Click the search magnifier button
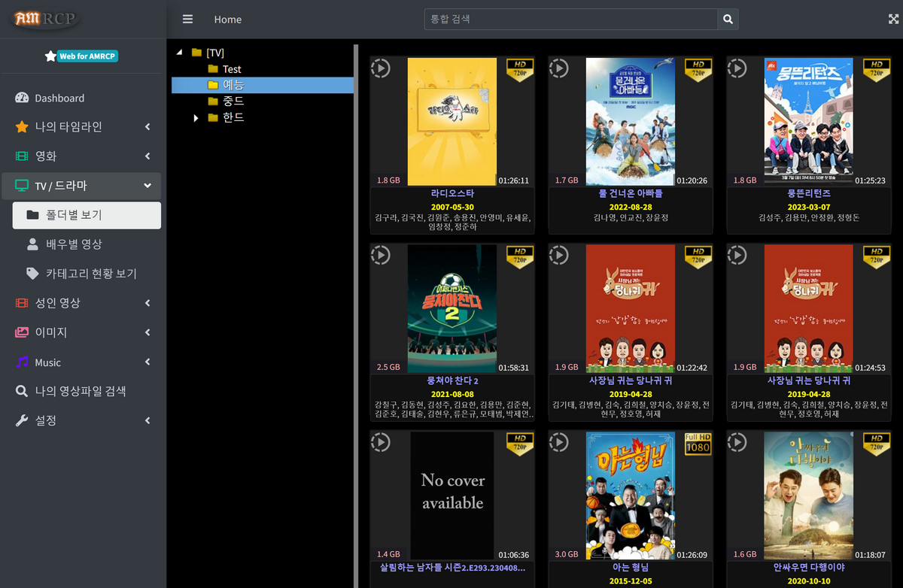The height and width of the screenshot is (588, 903). click(x=728, y=20)
